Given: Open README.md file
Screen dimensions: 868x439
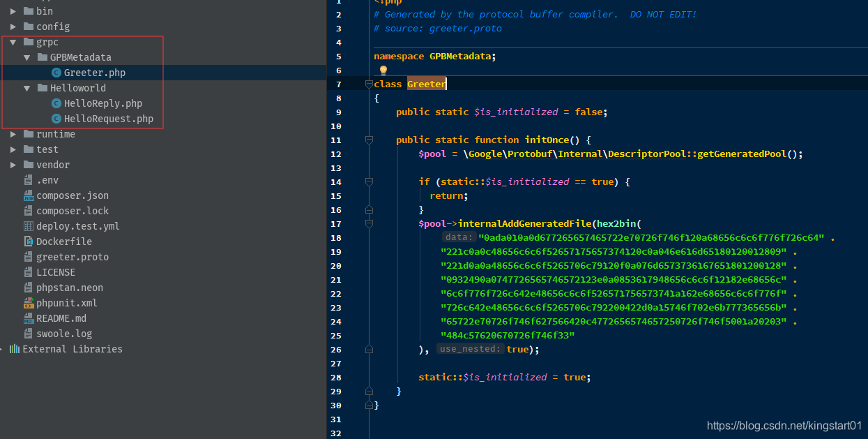Looking at the screenshot, I should point(61,318).
